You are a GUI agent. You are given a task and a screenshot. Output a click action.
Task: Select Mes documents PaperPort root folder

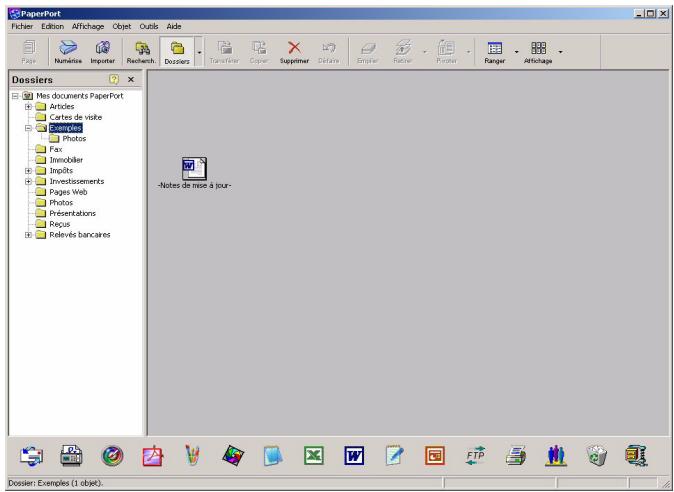(80, 96)
